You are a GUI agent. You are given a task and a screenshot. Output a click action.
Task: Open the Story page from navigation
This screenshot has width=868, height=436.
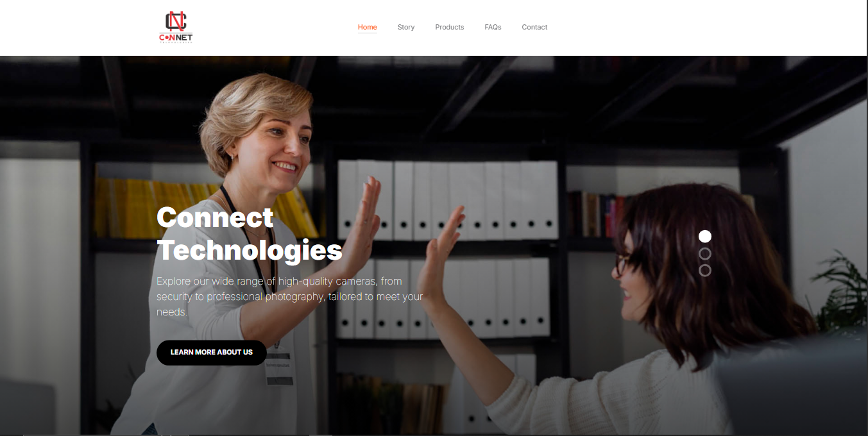tap(406, 27)
